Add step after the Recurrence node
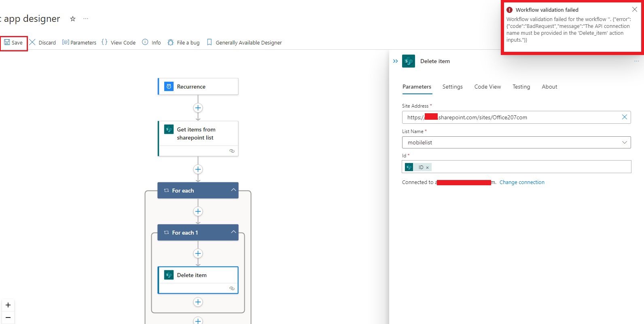Image resolution: width=644 pixels, height=324 pixels. click(x=198, y=108)
